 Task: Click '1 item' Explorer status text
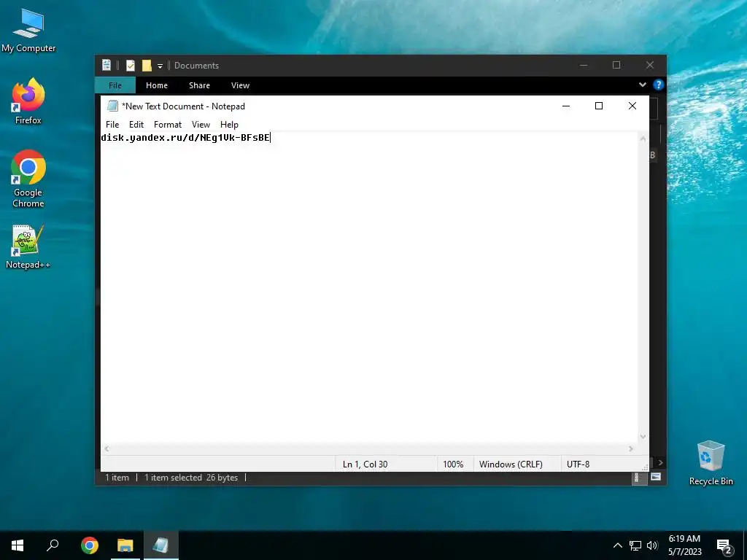117,478
